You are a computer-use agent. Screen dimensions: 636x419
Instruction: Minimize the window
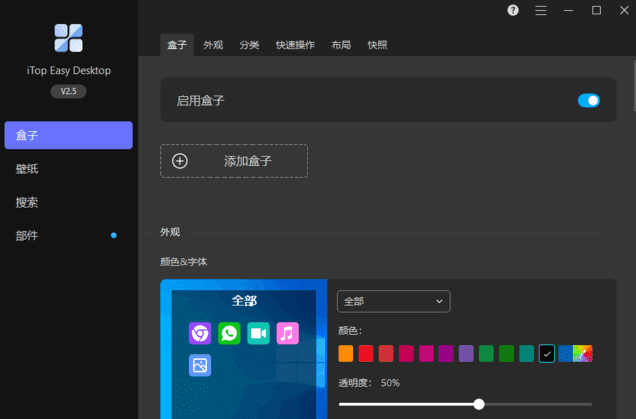click(568, 10)
